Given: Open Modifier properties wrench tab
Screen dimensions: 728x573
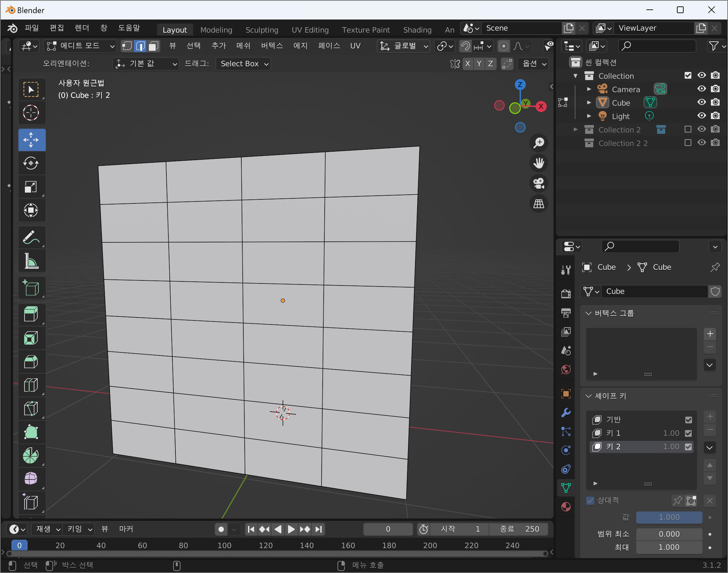Looking at the screenshot, I should point(566,412).
